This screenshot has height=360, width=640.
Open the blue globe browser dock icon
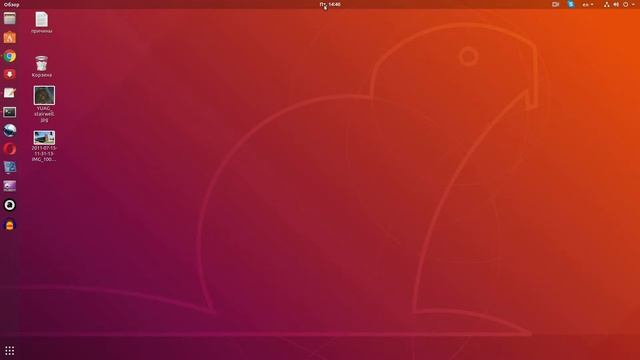[x=10, y=130]
